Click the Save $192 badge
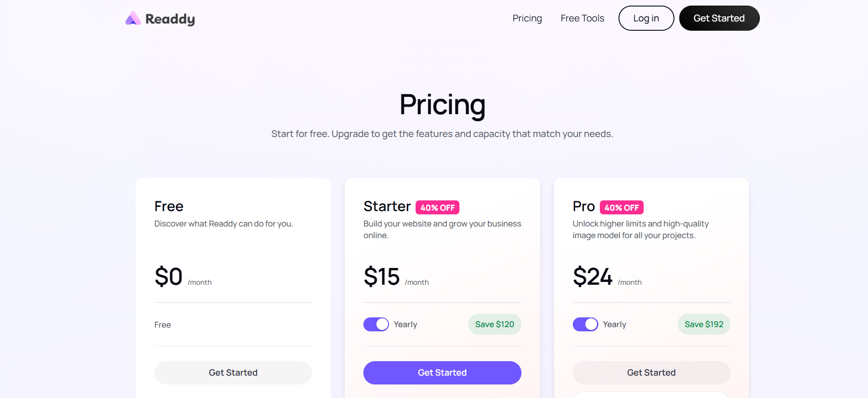Viewport: 868px width, 398px height. tap(704, 324)
